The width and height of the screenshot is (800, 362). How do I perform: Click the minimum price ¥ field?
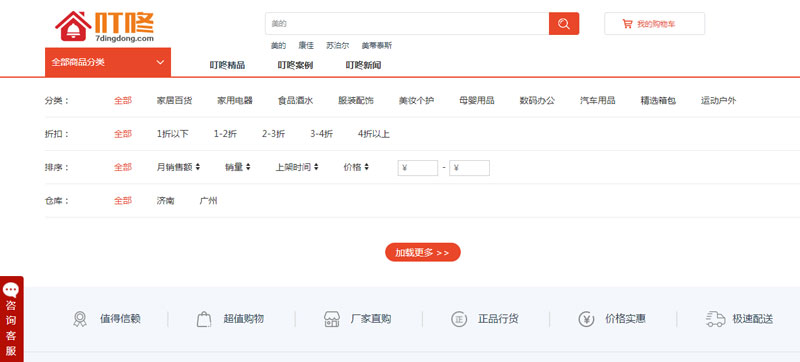click(x=418, y=168)
